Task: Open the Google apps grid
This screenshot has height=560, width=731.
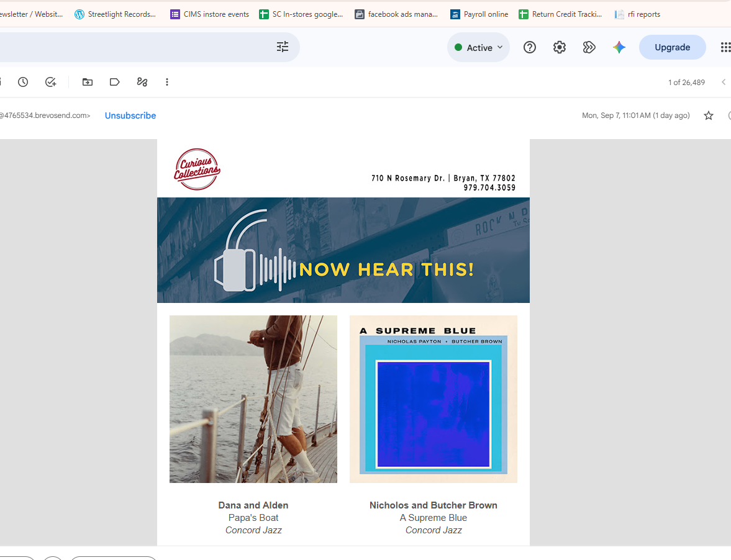Action: (725, 47)
